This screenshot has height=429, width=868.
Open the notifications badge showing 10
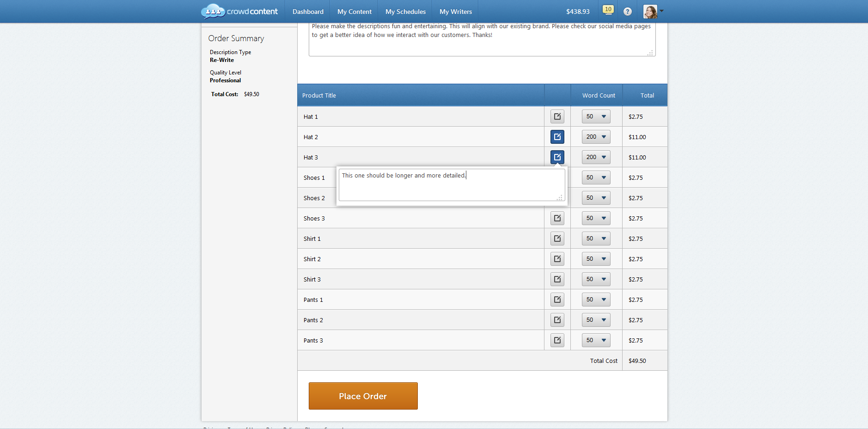[x=608, y=10]
